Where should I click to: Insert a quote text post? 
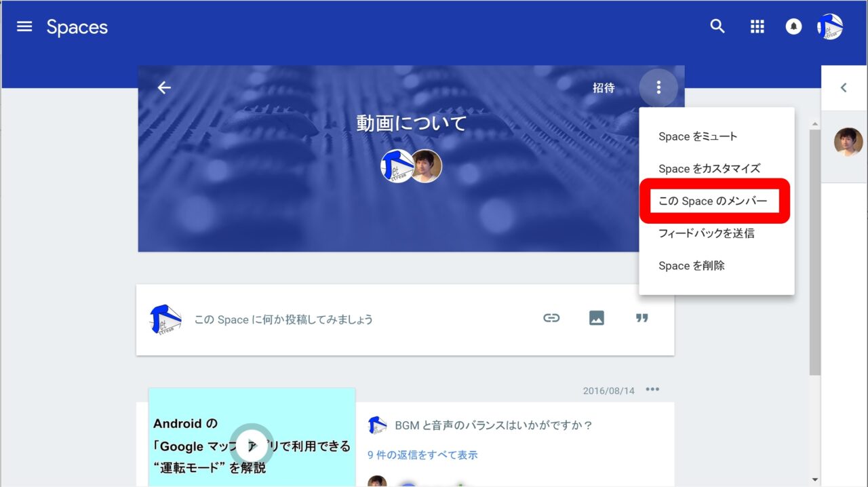point(642,318)
